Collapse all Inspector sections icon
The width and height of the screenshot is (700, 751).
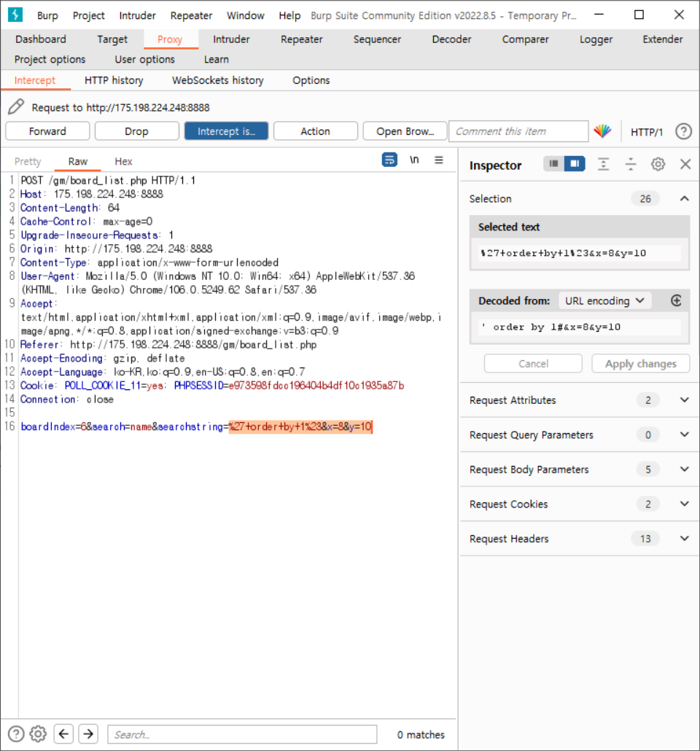tap(631, 164)
